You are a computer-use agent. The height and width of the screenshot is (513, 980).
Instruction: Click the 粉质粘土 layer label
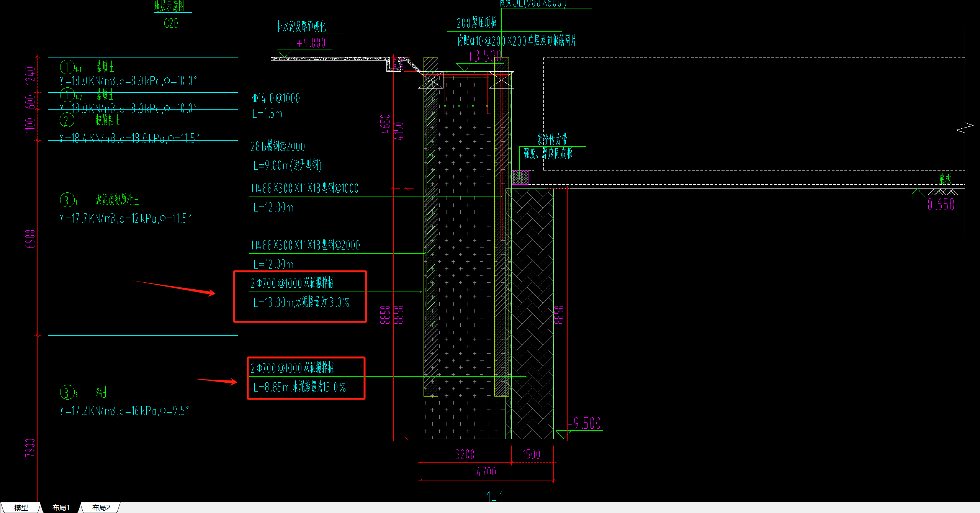[x=108, y=120]
